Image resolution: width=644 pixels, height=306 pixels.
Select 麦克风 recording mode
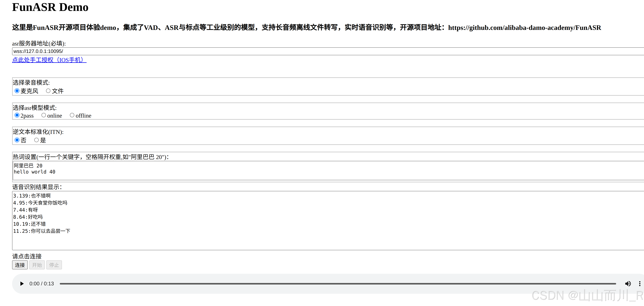click(x=17, y=91)
